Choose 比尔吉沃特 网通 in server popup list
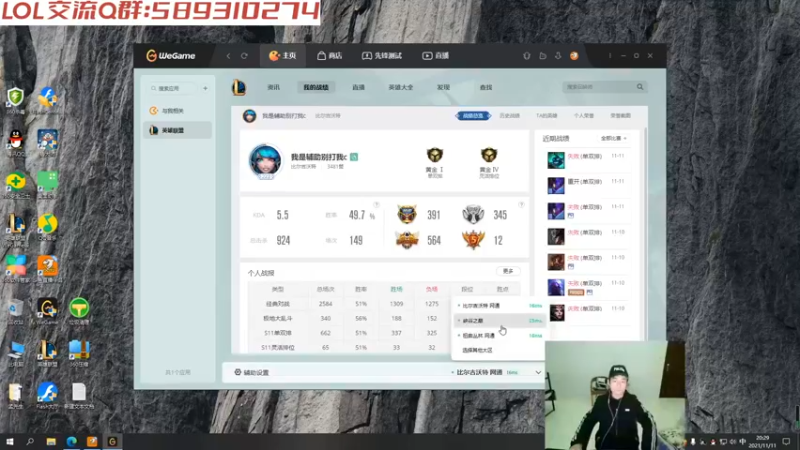The width and height of the screenshot is (800, 450). pos(499,306)
